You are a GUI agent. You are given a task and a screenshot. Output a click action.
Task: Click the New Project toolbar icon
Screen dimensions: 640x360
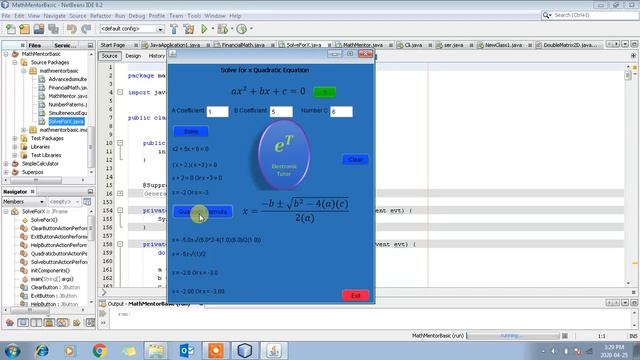[24, 29]
